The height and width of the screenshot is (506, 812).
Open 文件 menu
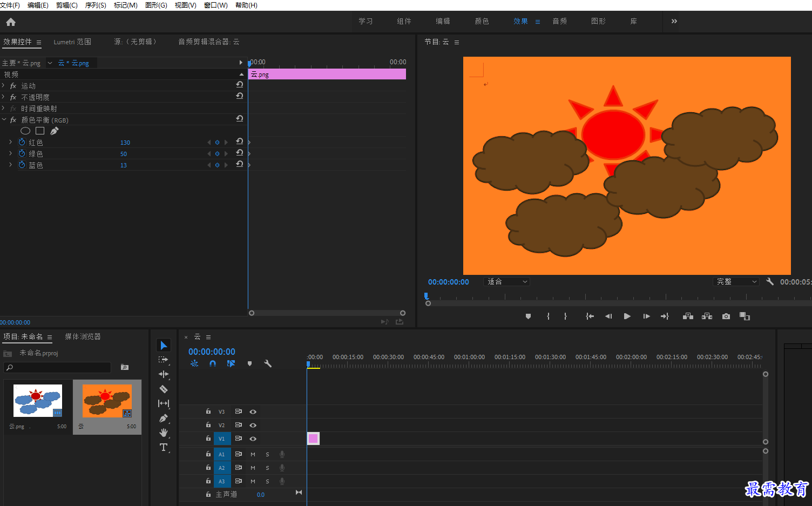[x=10, y=5]
